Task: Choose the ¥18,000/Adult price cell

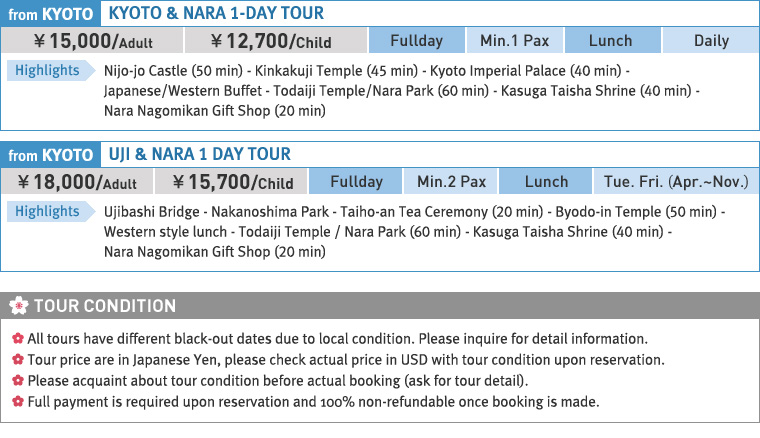Action: coord(78,182)
